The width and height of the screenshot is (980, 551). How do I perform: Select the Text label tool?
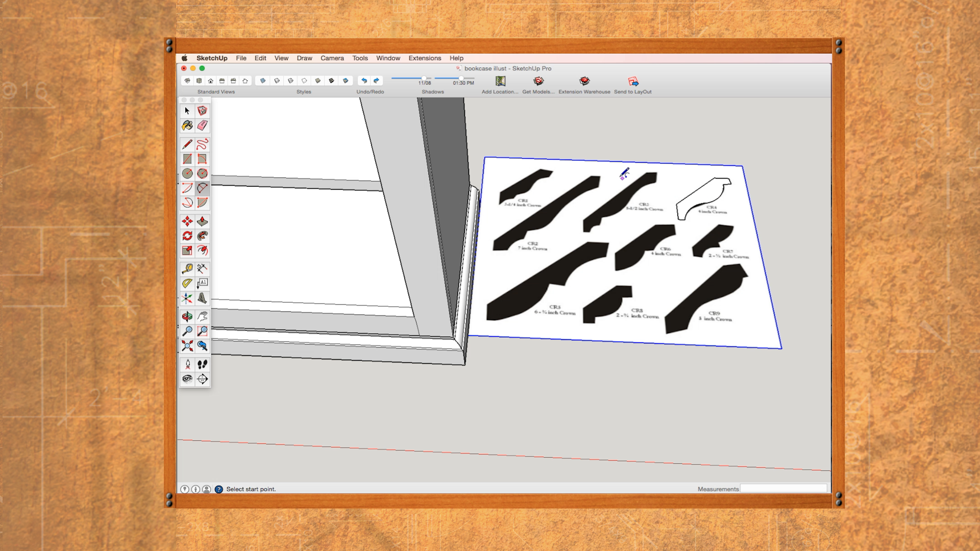(x=202, y=283)
